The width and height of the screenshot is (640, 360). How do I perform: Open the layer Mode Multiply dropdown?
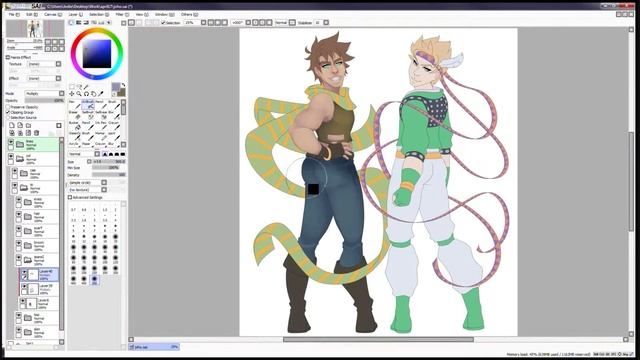pos(44,93)
